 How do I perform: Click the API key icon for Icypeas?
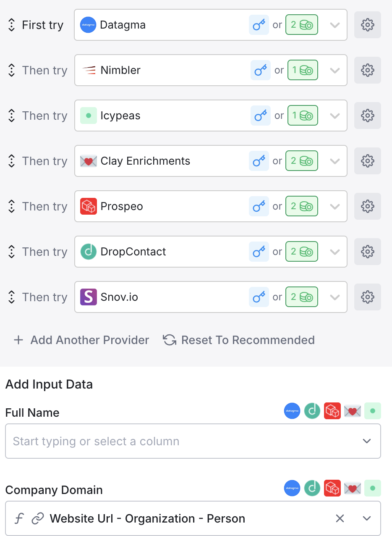coord(261,116)
